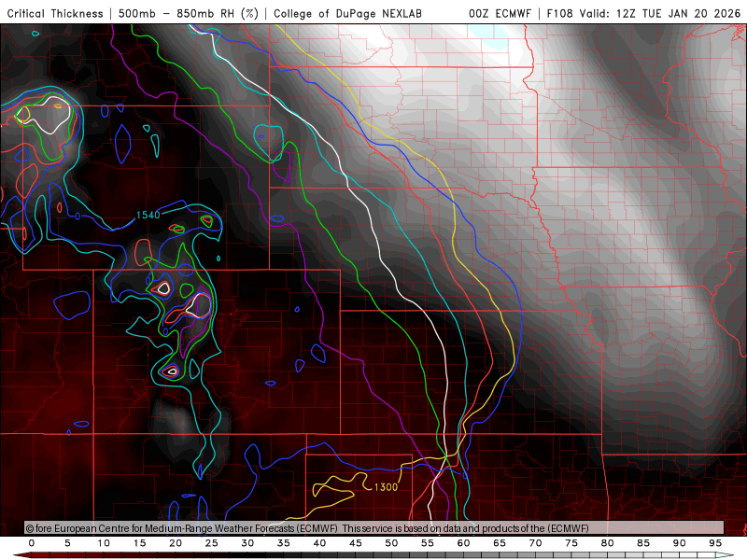
Task: Click the 00Z ECMWF model label
Action: point(500,13)
